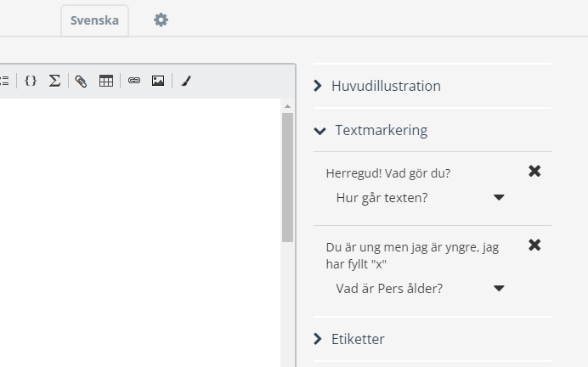The image size is (588, 367).
Task: Remove the 'Herregud! Vad gör du?' marking
Action: click(x=534, y=172)
